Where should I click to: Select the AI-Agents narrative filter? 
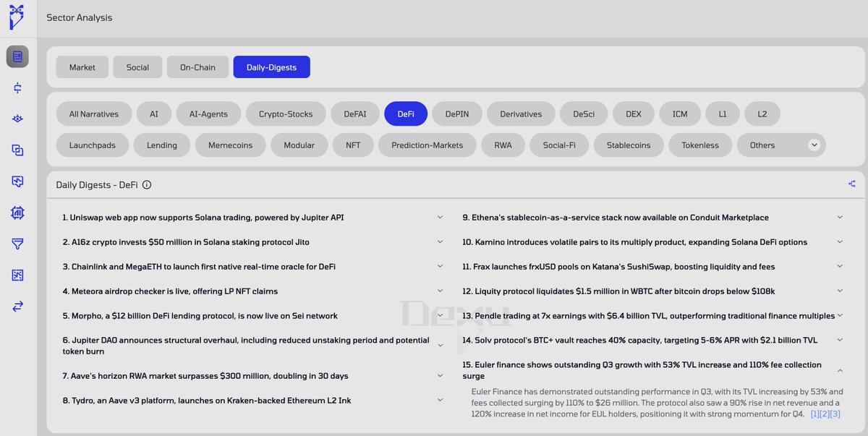tap(208, 114)
